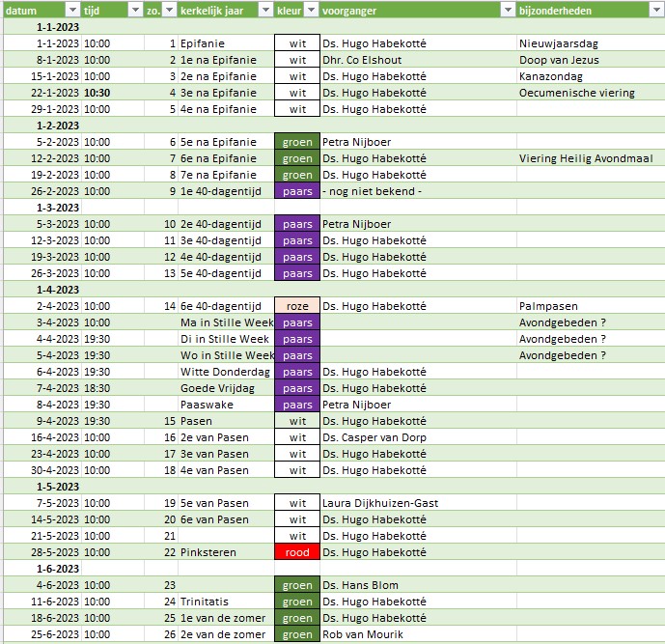Image resolution: width=665 pixels, height=644 pixels.
Task: Click 'Avondgebeden ?' in the 5-4-2023 row
Action: coord(590,355)
